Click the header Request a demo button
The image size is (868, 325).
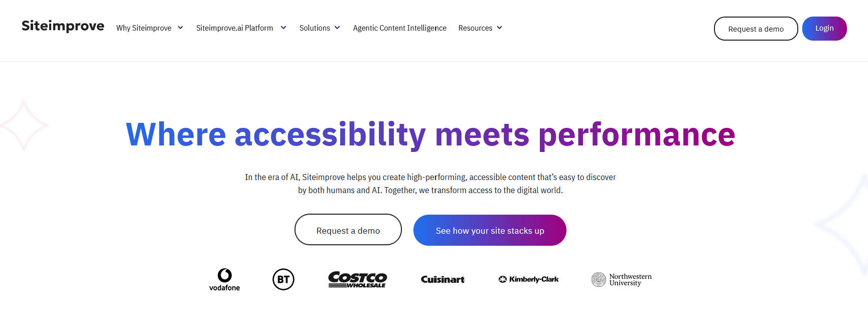(x=756, y=29)
